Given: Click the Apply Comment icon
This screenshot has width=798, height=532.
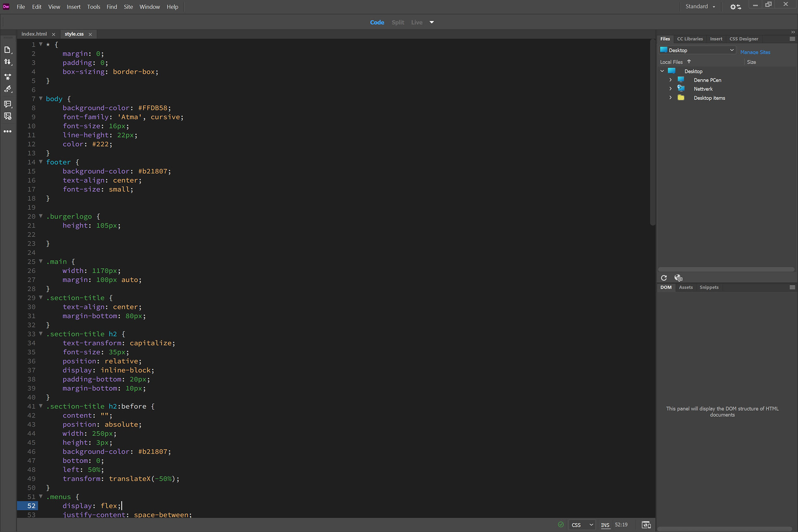Looking at the screenshot, I should [x=7, y=104].
